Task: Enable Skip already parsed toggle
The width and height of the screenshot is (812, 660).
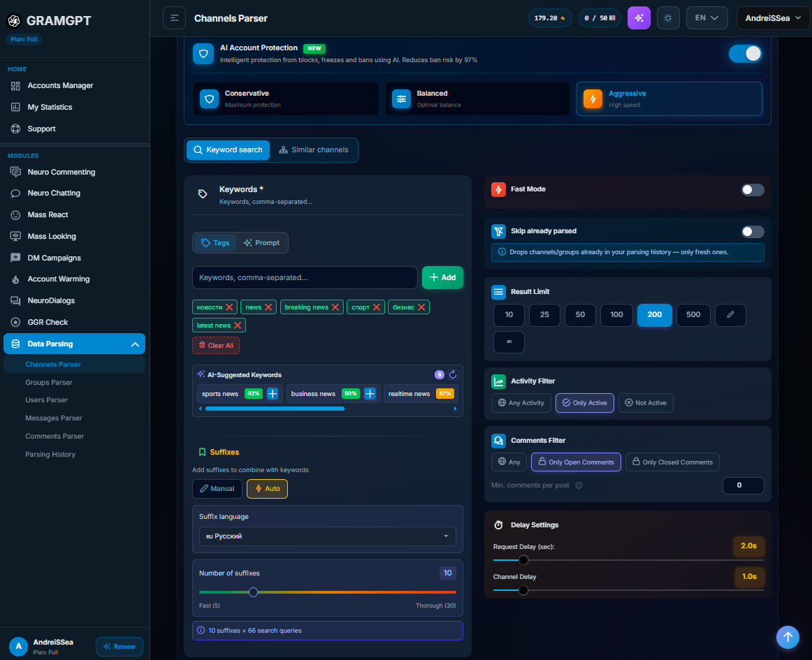Action: pyautogui.click(x=753, y=232)
